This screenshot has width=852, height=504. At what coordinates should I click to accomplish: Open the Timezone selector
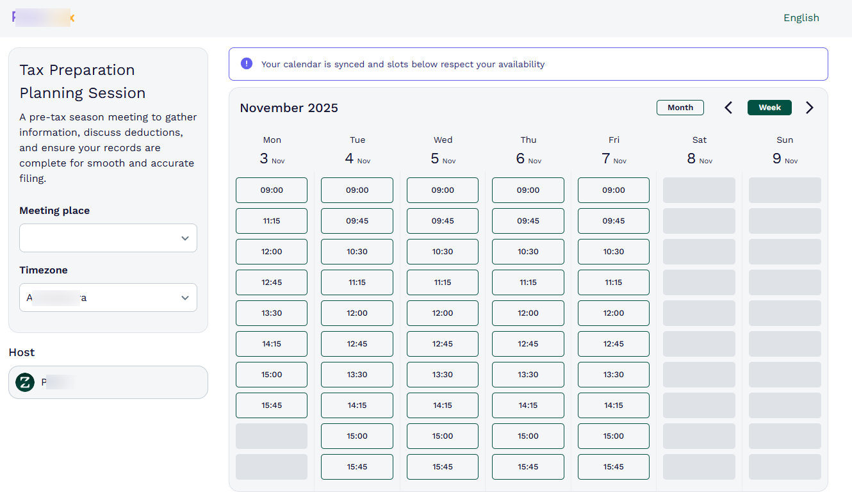pyautogui.click(x=108, y=297)
